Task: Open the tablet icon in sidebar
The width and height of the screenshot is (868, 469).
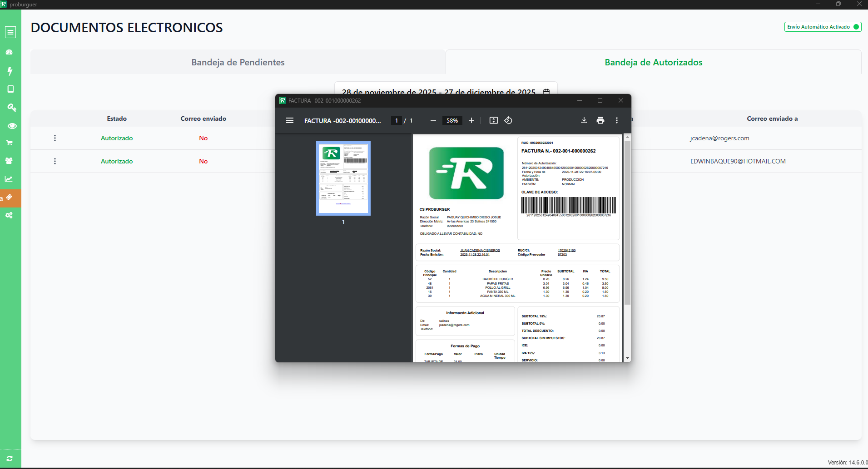Action: (10, 89)
